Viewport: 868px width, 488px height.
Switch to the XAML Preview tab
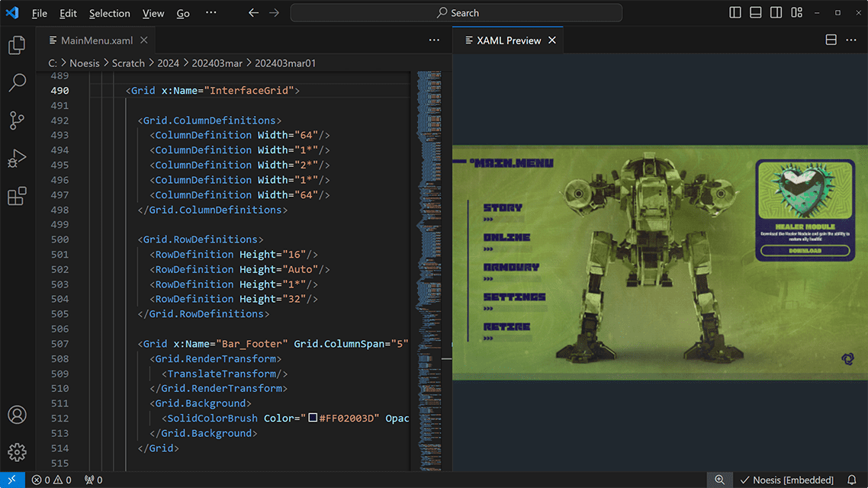point(508,40)
